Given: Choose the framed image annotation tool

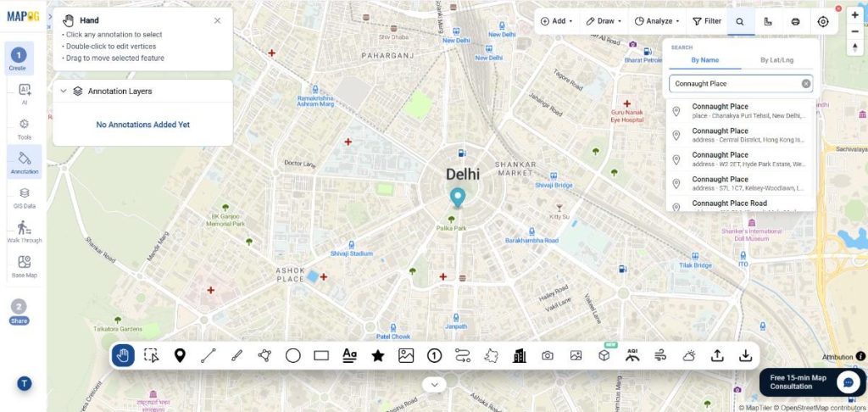Looking at the screenshot, I should tap(406, 355).
